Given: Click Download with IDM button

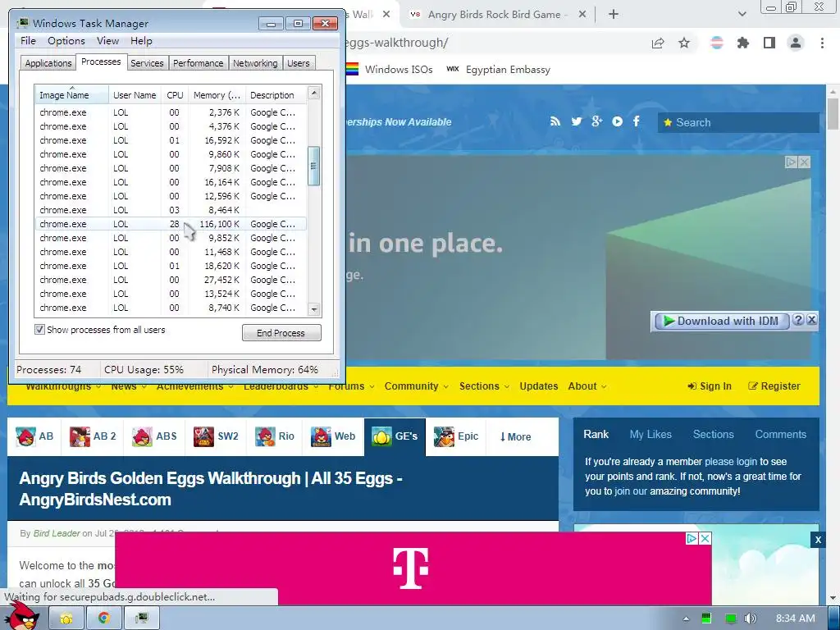Looking at the screenshot, I should pos(722,321).
